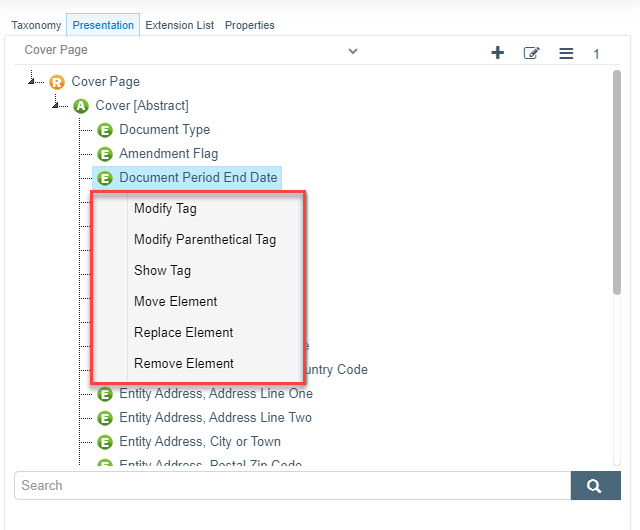This screenshot has width=640, height=530.
Task: Choose Modify Tag from context menu
Action: (165, 209)
